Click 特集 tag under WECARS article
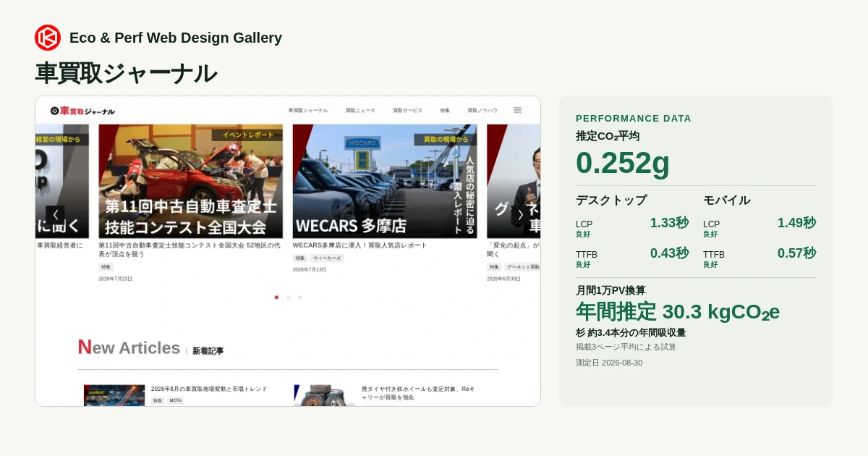The width and height of the screenshot is (868, 456). tap(300, 258)
